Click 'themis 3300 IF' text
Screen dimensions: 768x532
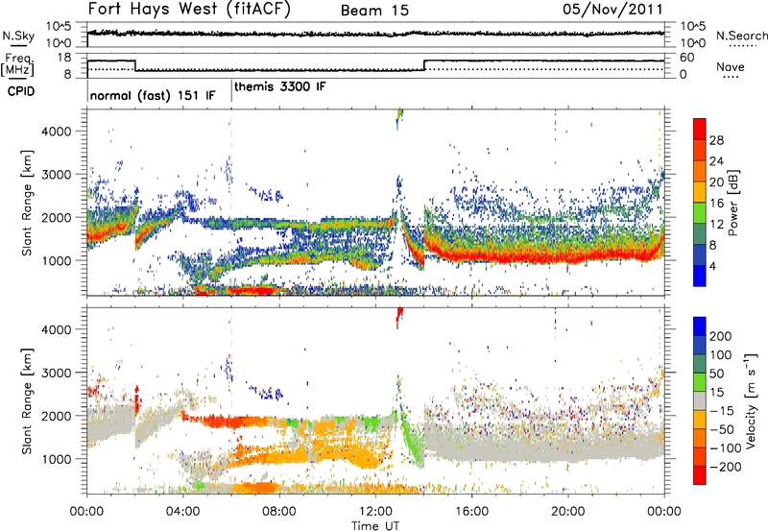[279, 86]
